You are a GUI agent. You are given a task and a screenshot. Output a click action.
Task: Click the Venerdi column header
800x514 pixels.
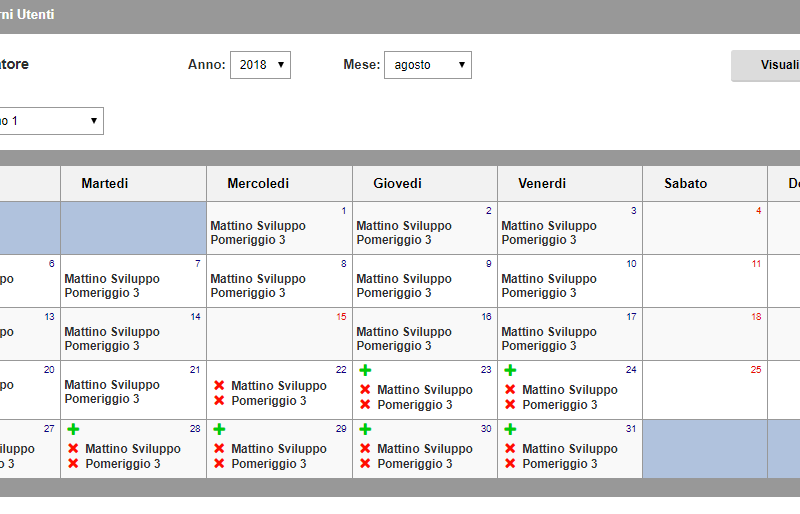pos(570,183)
